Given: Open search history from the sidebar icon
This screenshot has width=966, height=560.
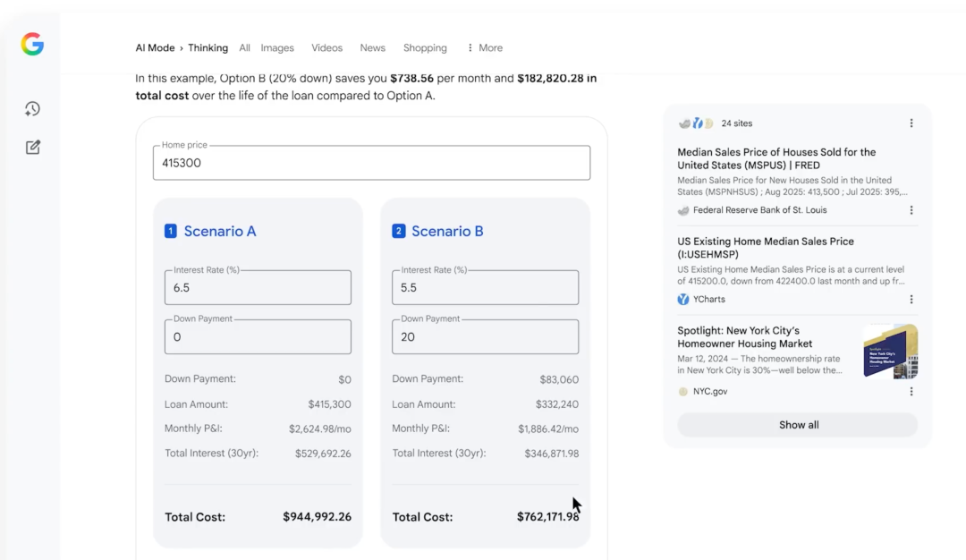Looking at the screenshot, I should (32, 109).
